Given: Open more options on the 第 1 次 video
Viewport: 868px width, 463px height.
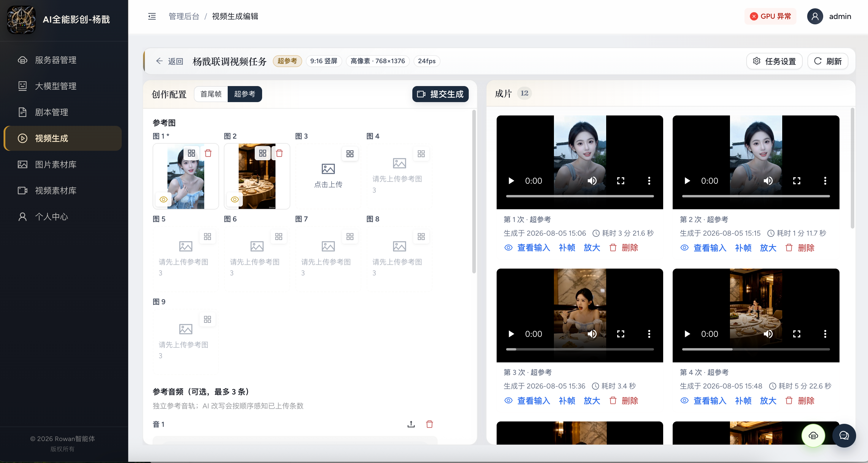Looking at the screenshot, I should (649, 181).
